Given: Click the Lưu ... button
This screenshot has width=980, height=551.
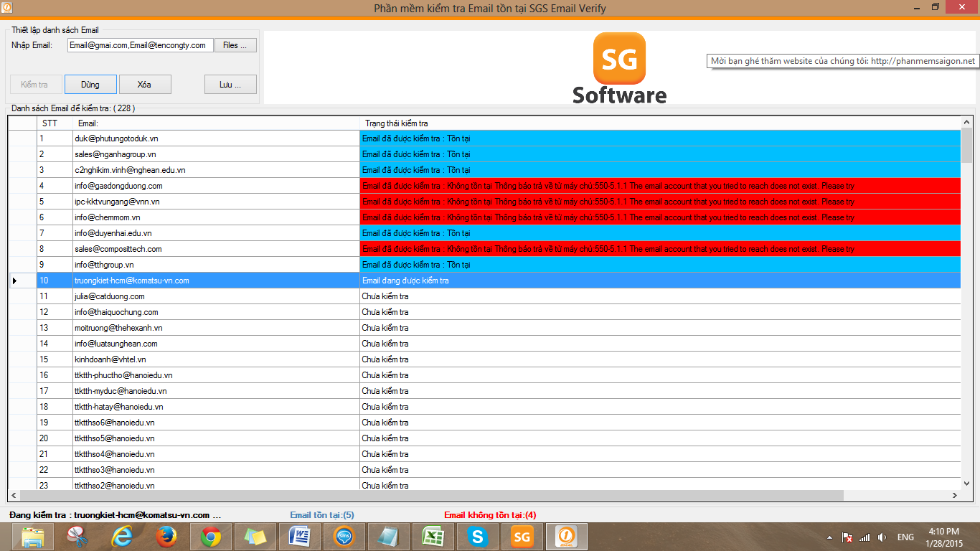Looking at the screenshot, I should (230, 85).
